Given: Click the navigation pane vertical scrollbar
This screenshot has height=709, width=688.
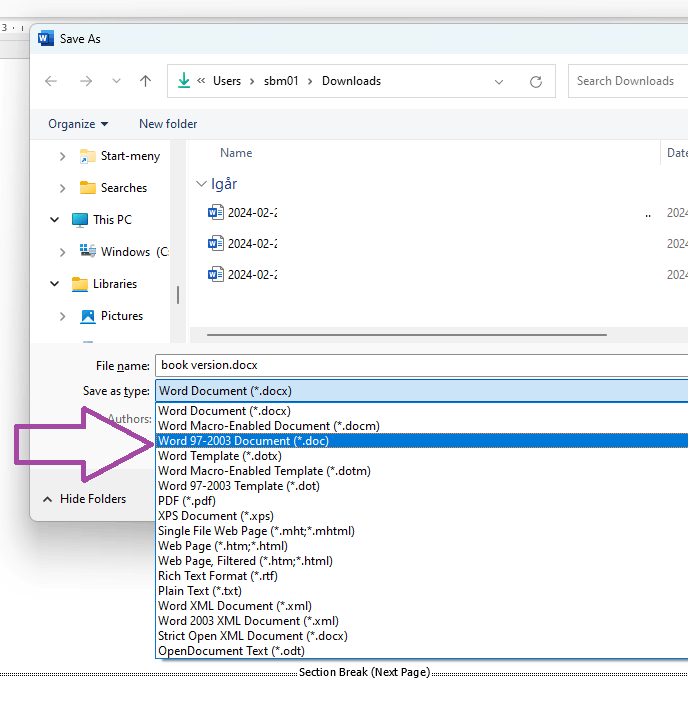Looking at the screenshot, I should pos(178,295).
